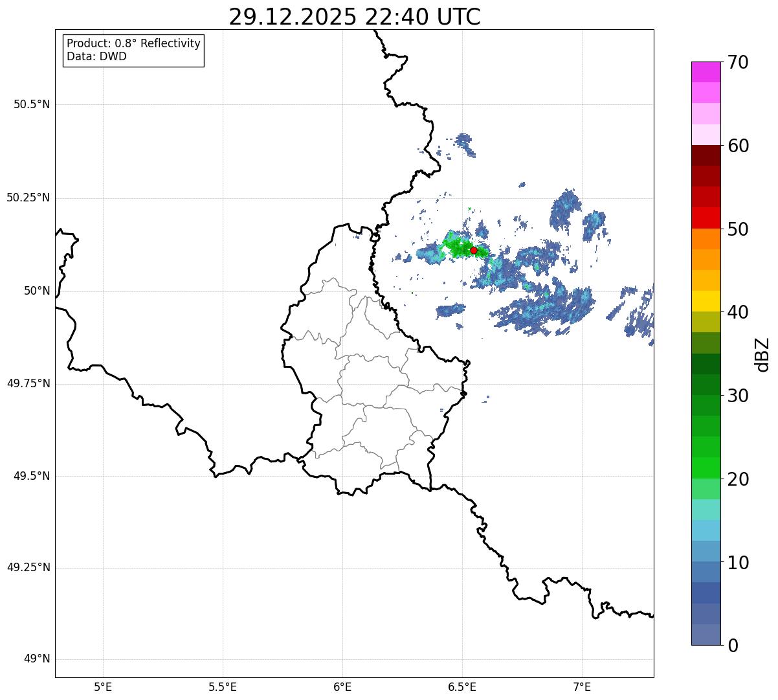Click the isolated echo north of 50.25°N near 6.5°E

click(x=465, y=144)
